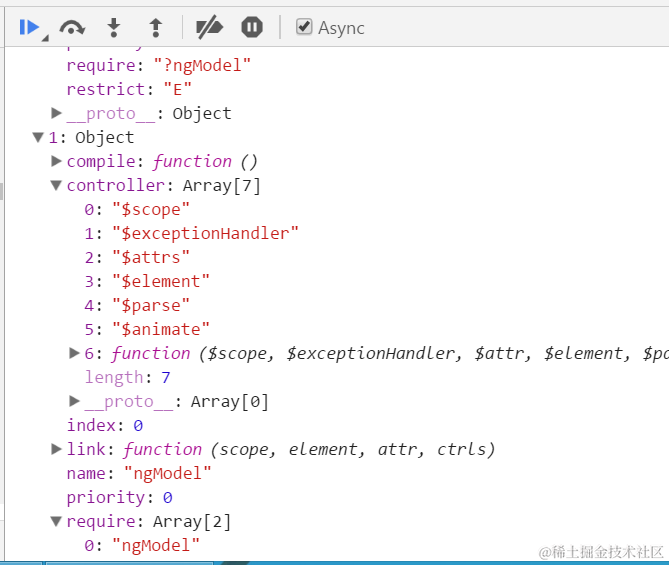Toggle pause on exceptions
669x565 pixels.
click(252, 28)
